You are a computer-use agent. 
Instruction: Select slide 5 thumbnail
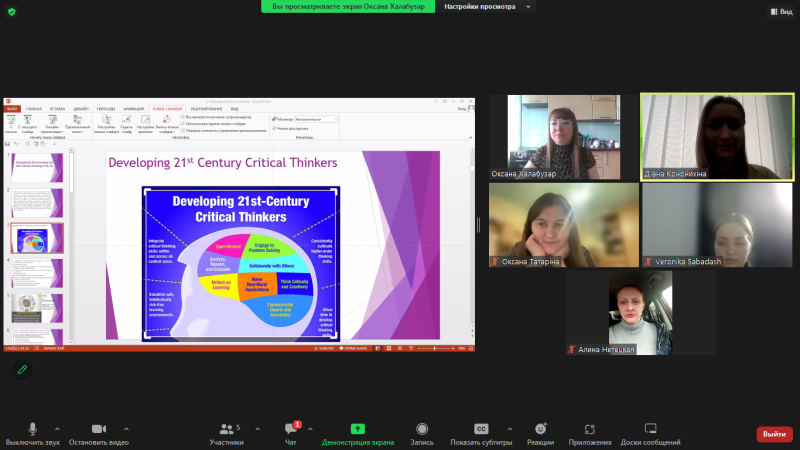point(37,308)
